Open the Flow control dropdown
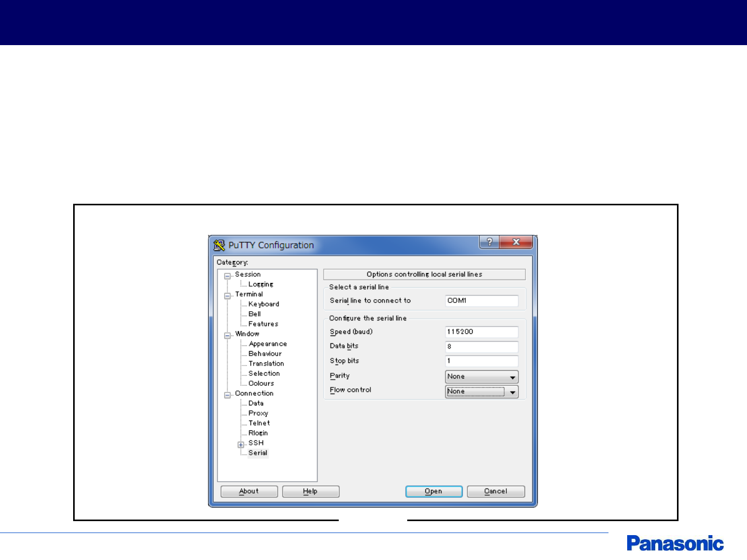Screen dimensions: 747x560 point(482,391)
